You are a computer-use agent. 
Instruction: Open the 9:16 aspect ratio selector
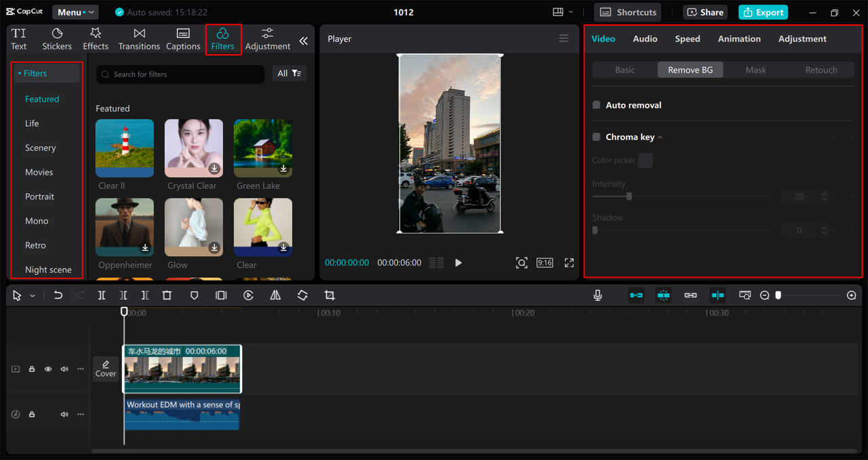tap(545, 263)
